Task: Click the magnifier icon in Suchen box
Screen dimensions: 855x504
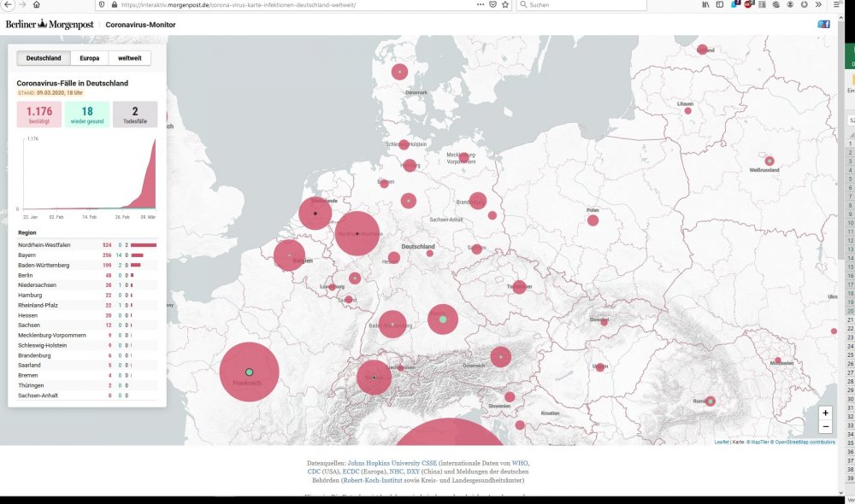Action: [x=523, y=4]
